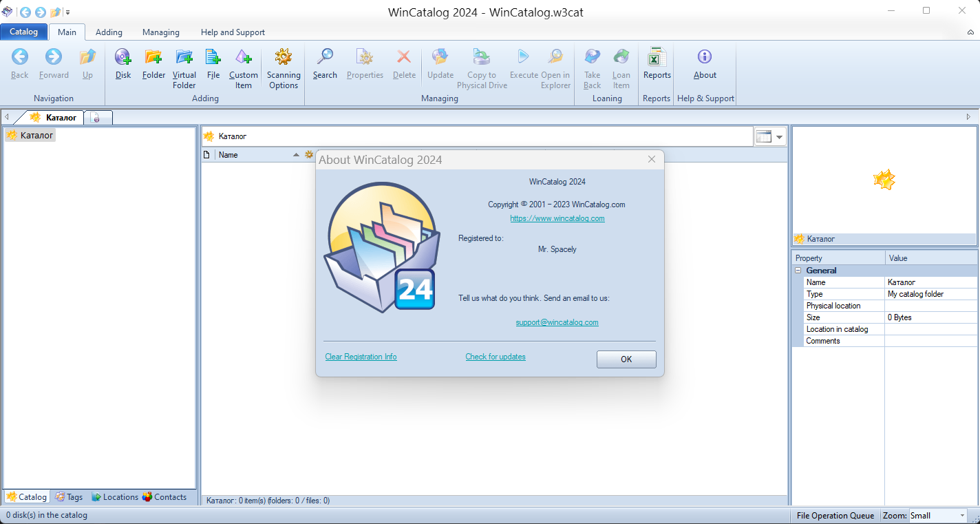The width and height of the screenshot is (980, 524).
Task: Click quick access back arrow in title bar
Action: coord(25,12)
